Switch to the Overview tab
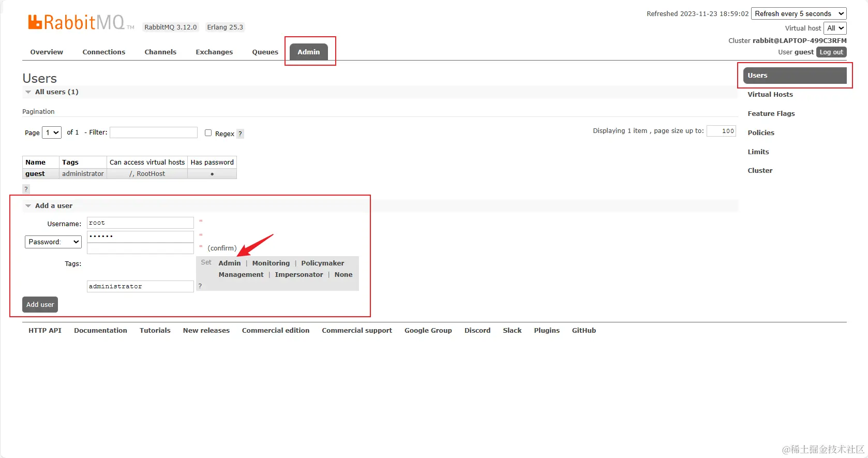 click(47, 52)
